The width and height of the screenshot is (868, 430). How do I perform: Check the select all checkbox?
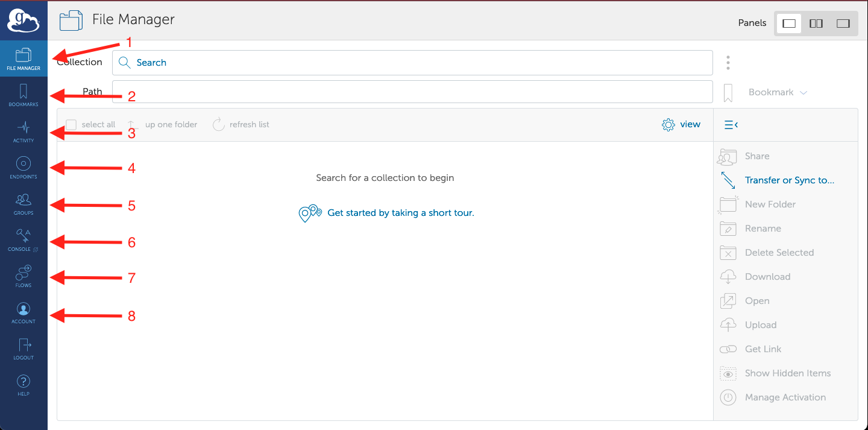[x=71, y=125]
